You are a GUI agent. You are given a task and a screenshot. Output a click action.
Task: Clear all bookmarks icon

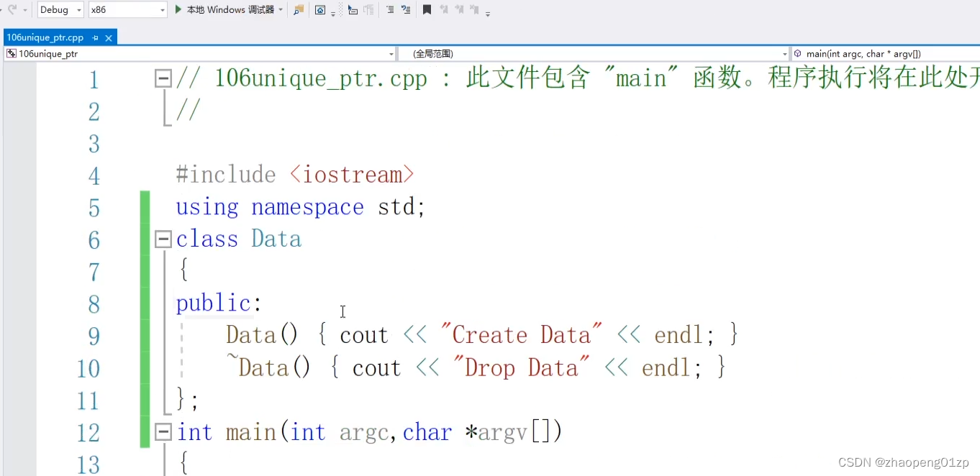(x=474, y=9)
